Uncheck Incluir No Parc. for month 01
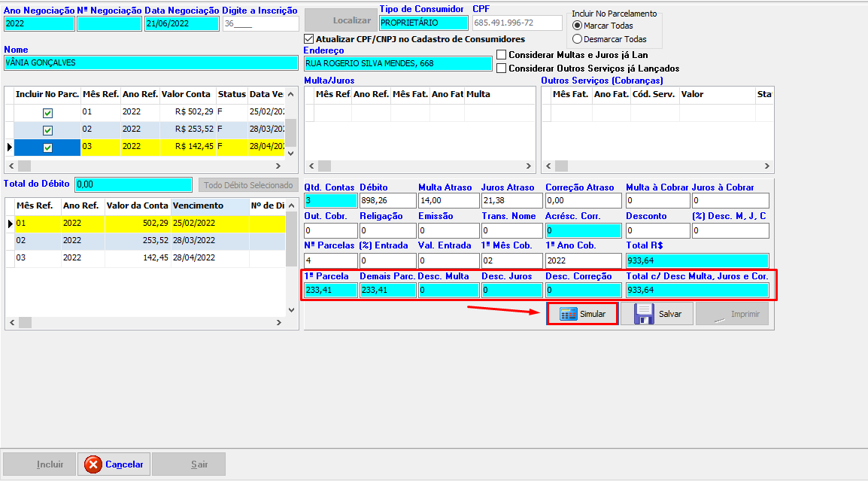 tap(47, 113)
